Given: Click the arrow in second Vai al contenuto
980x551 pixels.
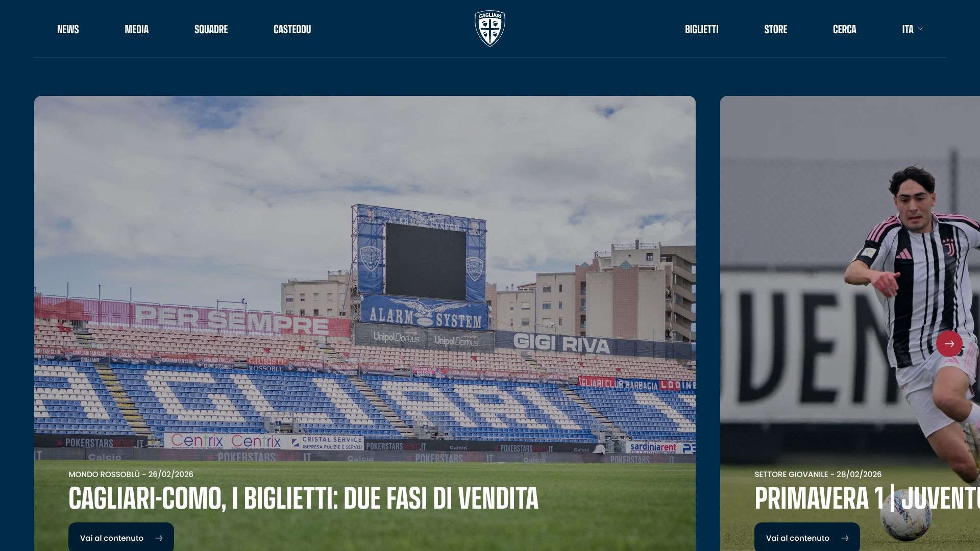Looking at the screenshot, I should (x=845, y=538).
